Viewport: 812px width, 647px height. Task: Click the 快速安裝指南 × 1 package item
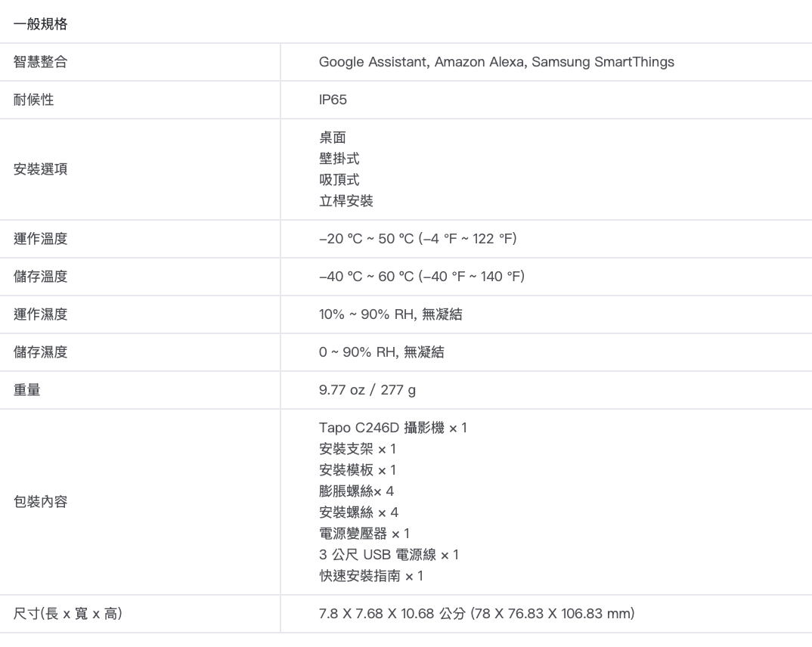(371, 576)
